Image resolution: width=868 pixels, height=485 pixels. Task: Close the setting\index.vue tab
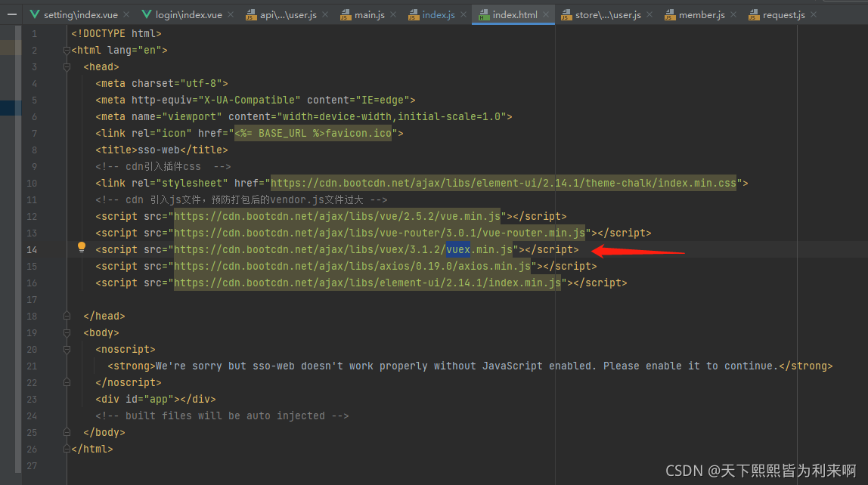point(126,14)
